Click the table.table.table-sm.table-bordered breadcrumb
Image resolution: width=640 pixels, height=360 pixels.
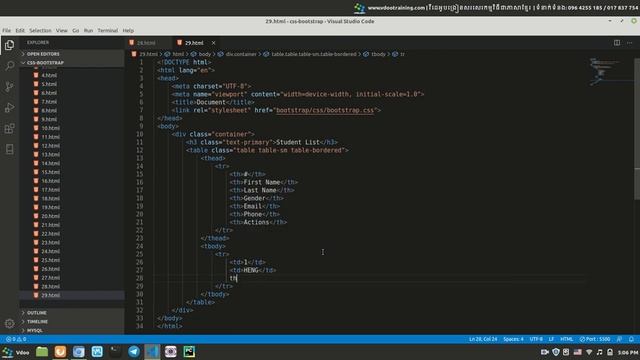[313, 54]
